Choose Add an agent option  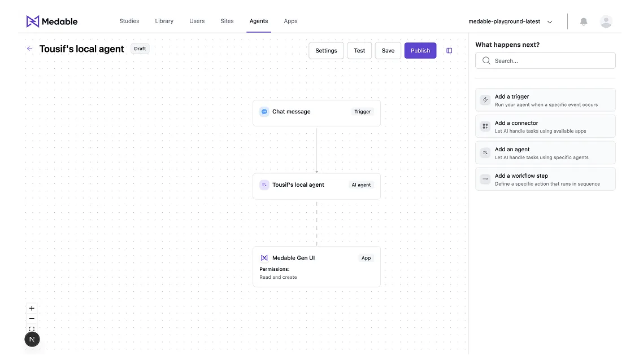click(x=545, y=153)
